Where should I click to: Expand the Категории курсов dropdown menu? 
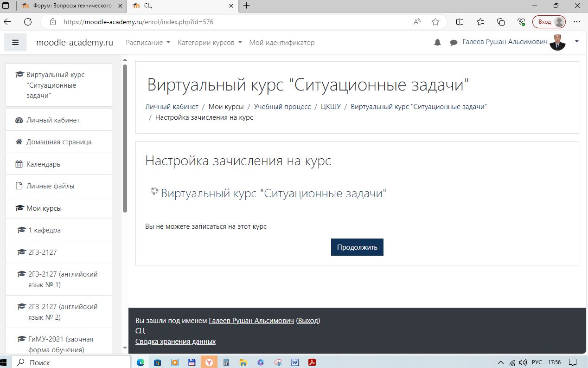210,43
